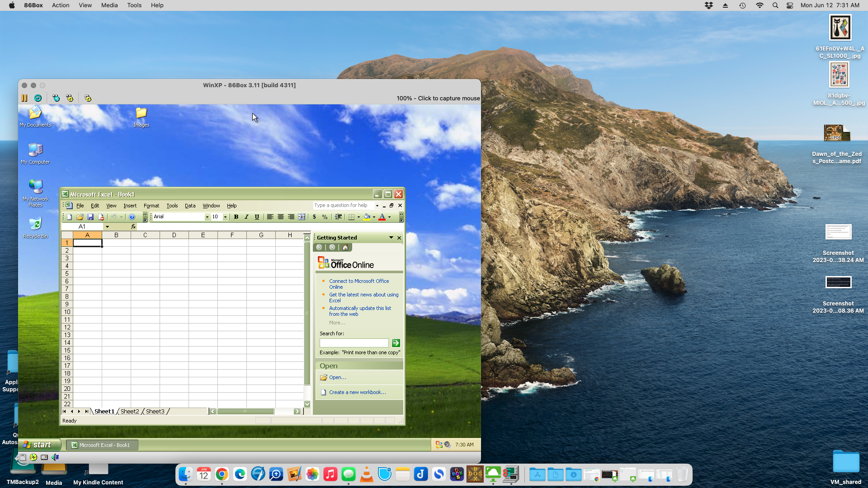Click Connect to Microsoft Office Online link
This screenshot has height=488, width=868.
(359, 281)
